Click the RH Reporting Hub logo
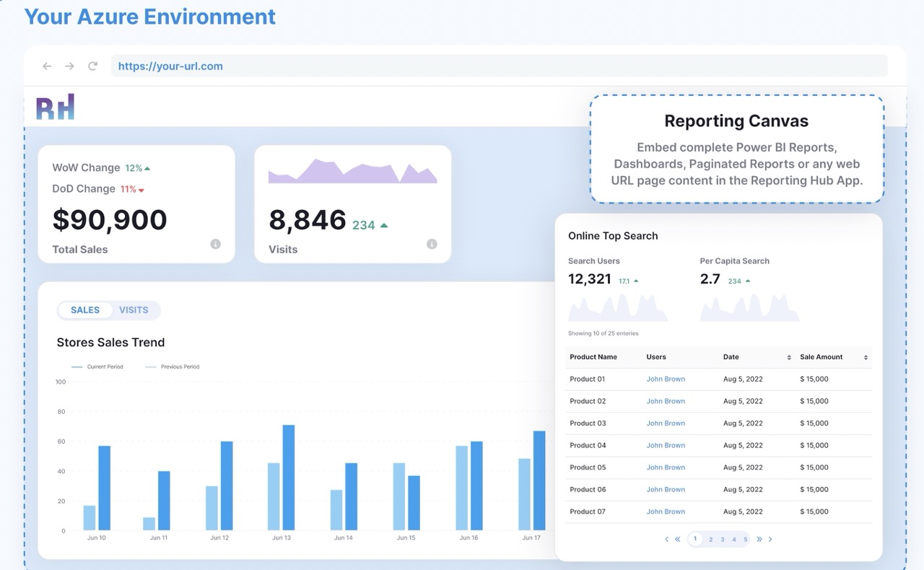 pyautogui.click(x=55, y=105)
